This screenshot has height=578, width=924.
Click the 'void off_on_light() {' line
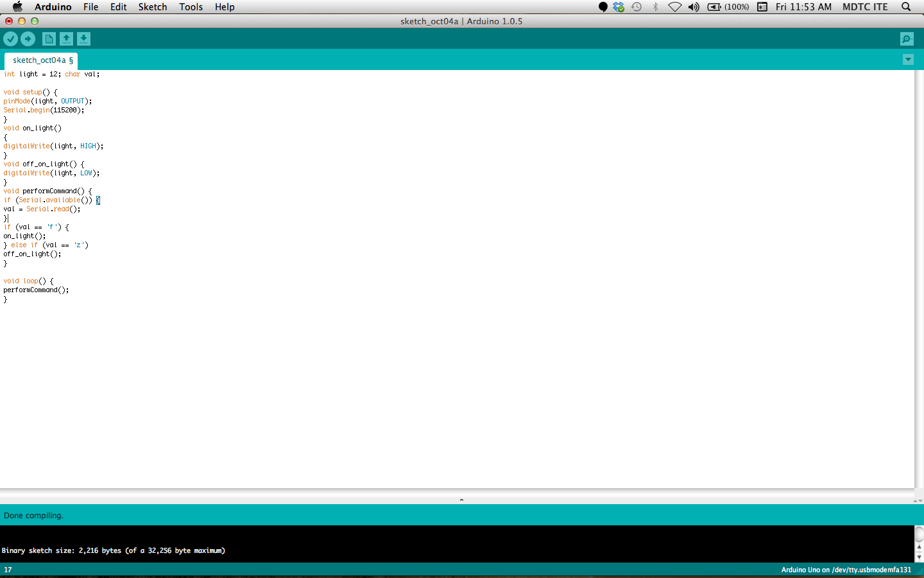pos(44,164)
